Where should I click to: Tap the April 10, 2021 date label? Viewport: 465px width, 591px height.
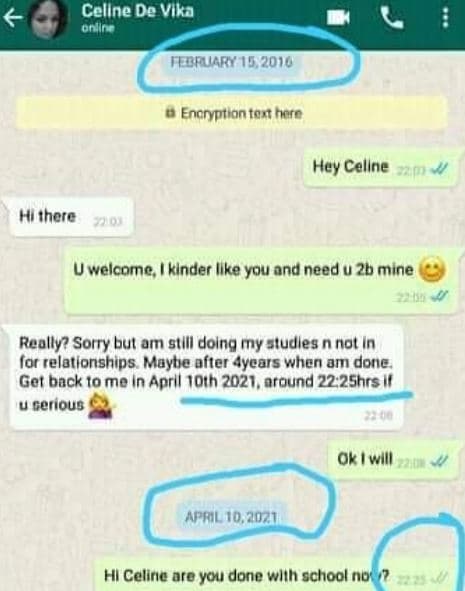click(231, 517)
